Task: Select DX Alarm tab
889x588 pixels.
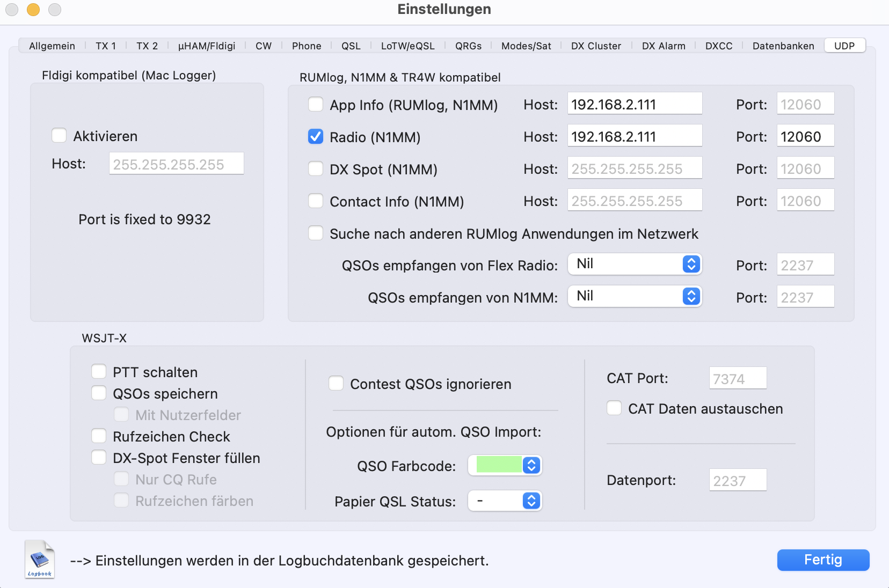Action: tap(664, 46)
